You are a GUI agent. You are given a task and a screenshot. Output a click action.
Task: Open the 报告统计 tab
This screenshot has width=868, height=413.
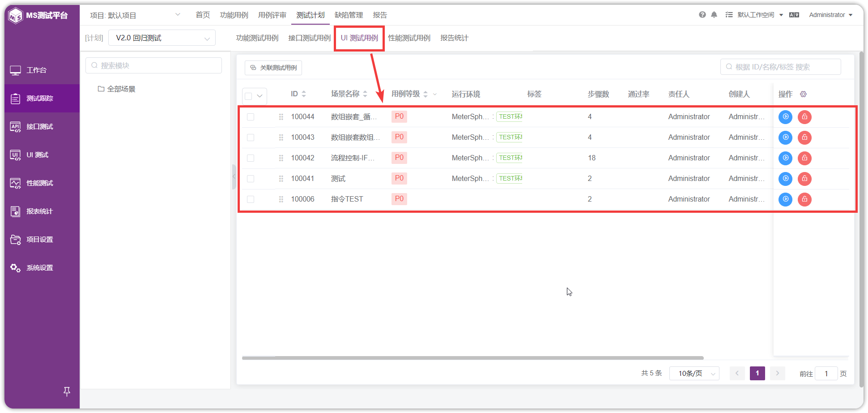pos(454,38)
